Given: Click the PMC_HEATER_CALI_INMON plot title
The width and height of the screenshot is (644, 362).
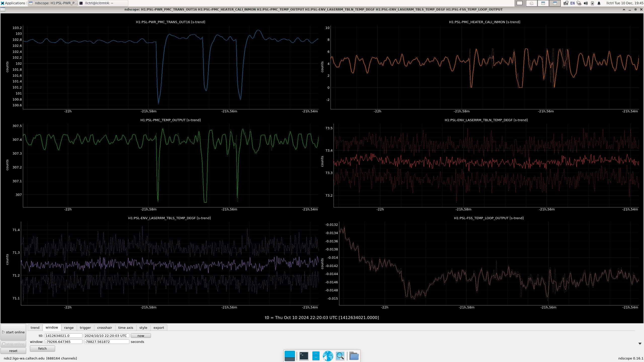Looking at the screenshot, I should point(485,22).
